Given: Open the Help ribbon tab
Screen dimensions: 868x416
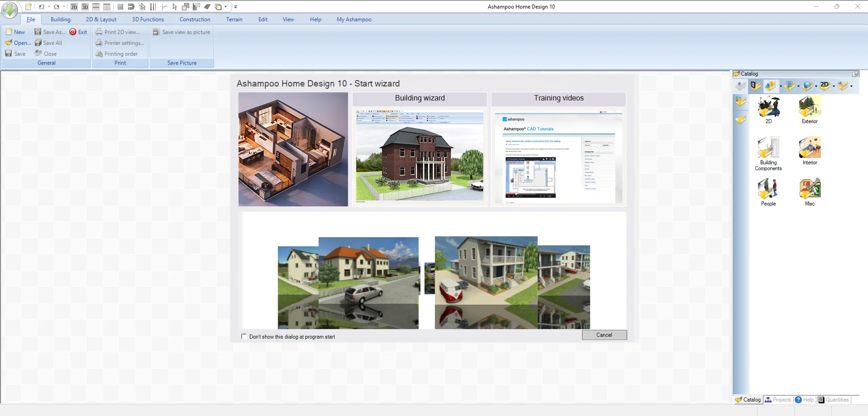Looking at the screenshot, I should pos(315,19).
